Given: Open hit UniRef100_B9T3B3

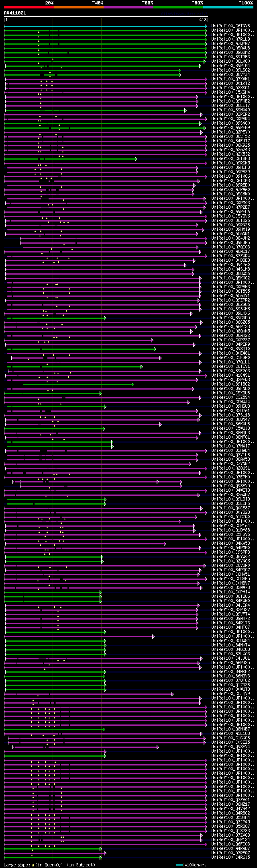Looking at the screenshot, I should coord(230,57).
